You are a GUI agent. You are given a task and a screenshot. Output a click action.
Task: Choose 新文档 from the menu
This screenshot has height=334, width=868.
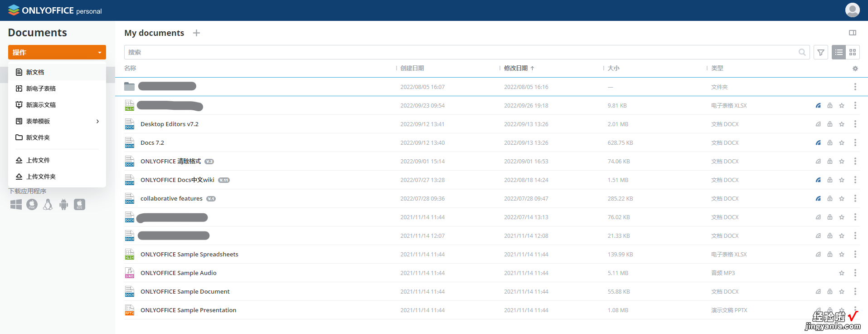pyautogui.click(x=57, y=72)
